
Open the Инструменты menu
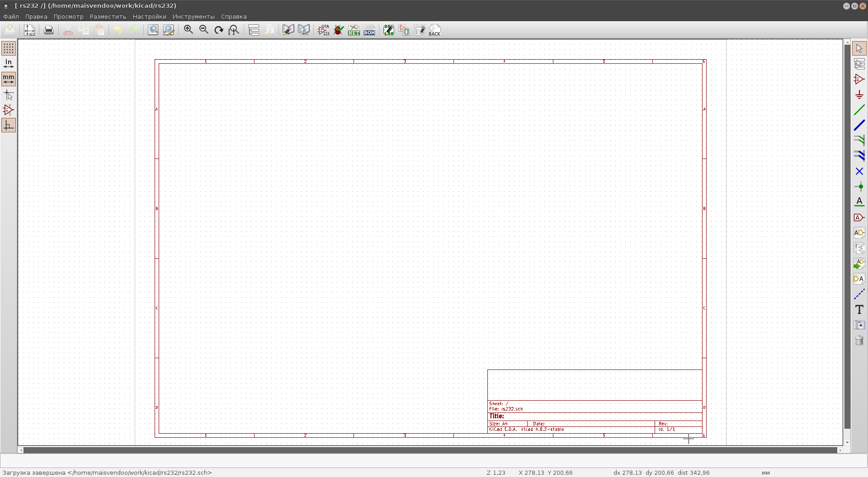tap(193, 17)
